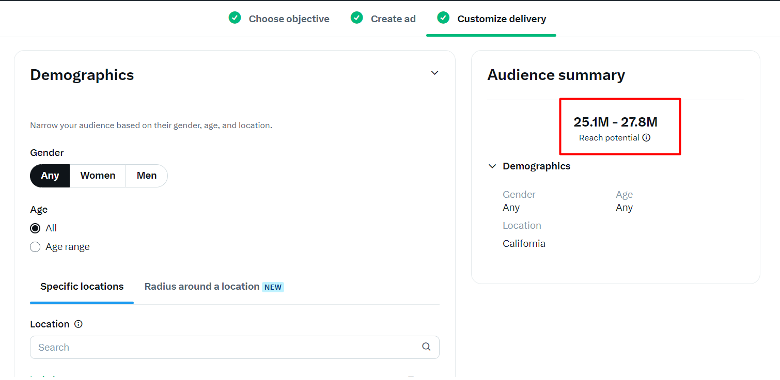Image resolution: width=780 pixels, height=380 pixels.
Task: Open the Customize delivery step
Action: tap(501, 19)
